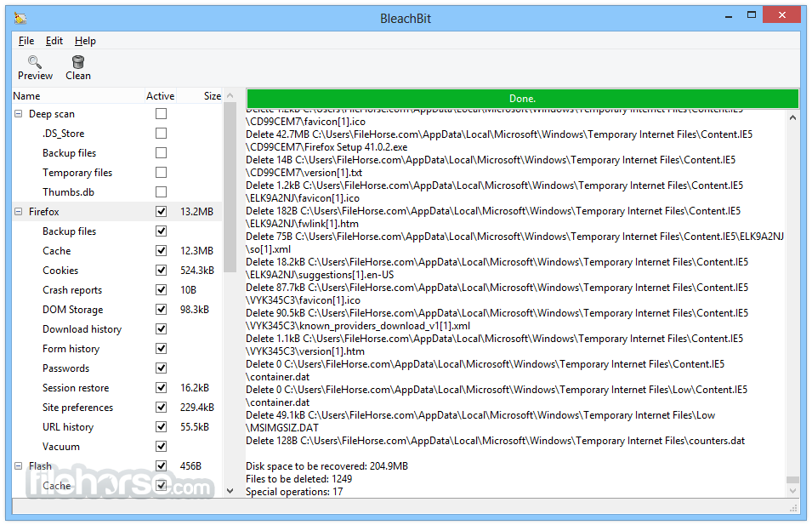
Task: Click Site preferences size 229.4kB
Action: click(x=196, y=408)
